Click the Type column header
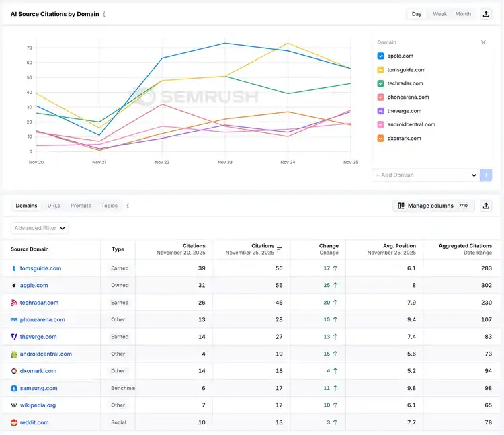The image size is (504, 435). click(x=118, y=249)
